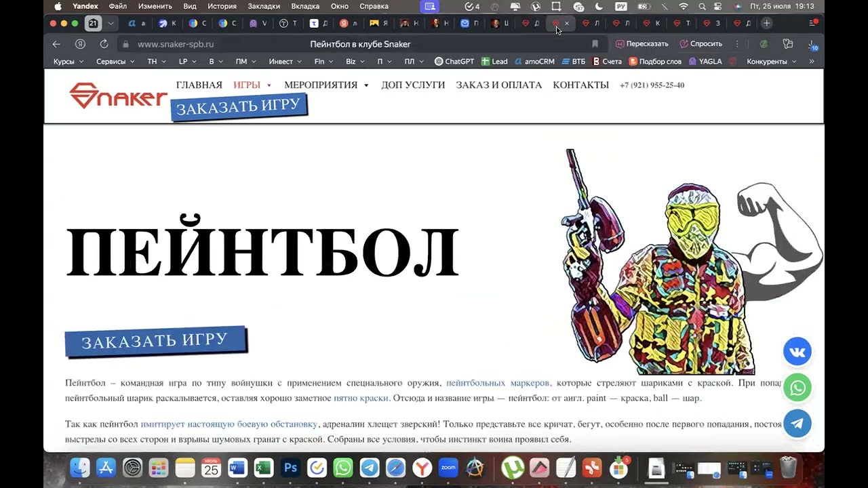Click the tab counter showing 21
The height and width of the screenshot is (488, 868).
[x=93, y=23]
